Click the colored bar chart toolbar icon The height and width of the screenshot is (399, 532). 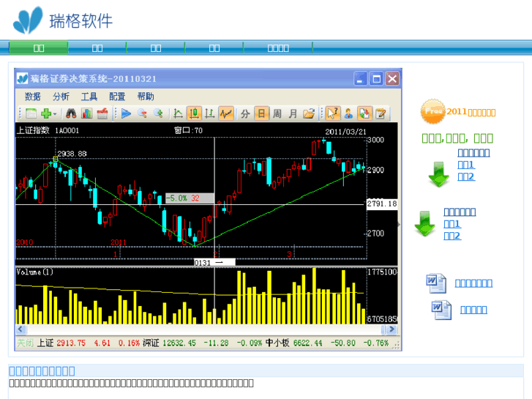point(87,113)
